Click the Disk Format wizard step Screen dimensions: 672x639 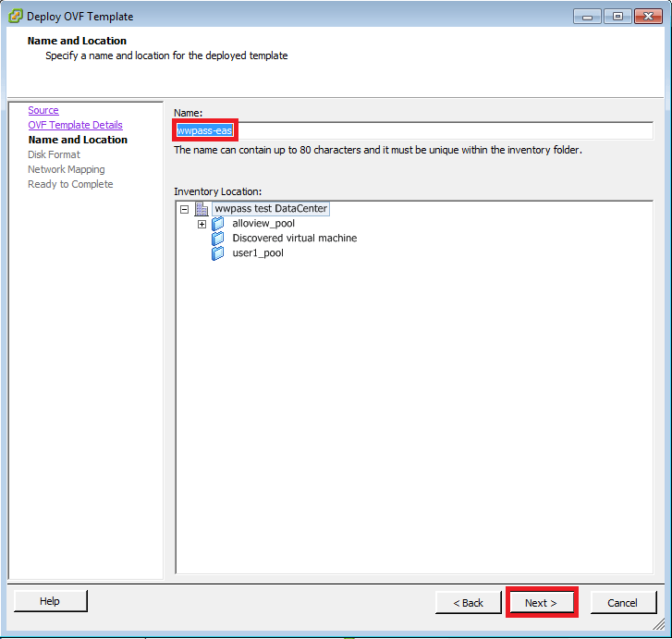click(54, 154)
